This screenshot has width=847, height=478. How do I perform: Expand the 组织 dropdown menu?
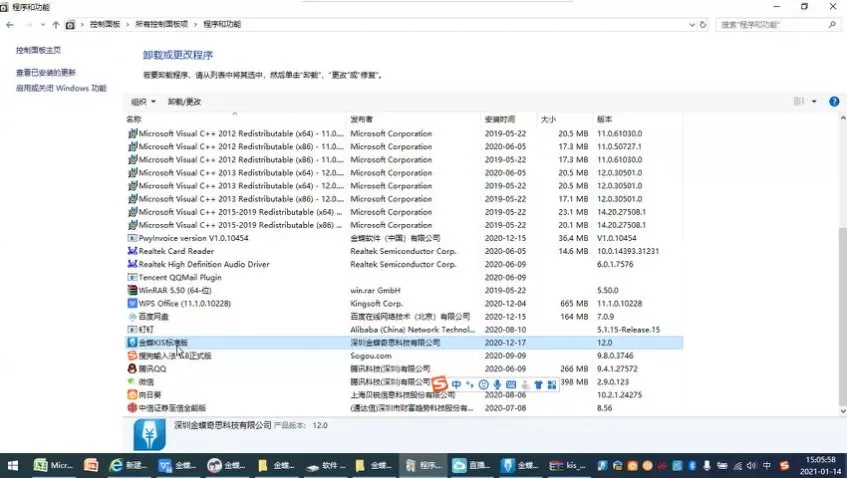(x=142, y=102)
